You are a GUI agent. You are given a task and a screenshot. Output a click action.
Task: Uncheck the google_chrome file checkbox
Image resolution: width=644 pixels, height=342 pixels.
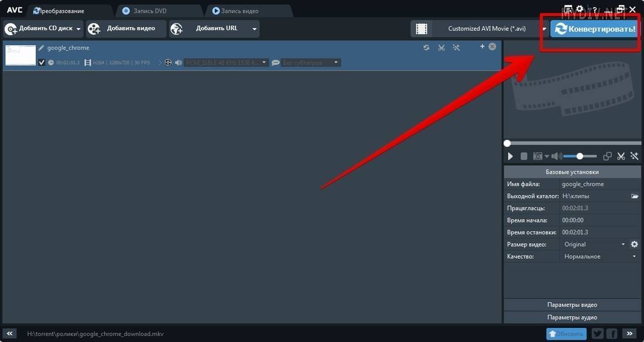[x=42, y=63]
